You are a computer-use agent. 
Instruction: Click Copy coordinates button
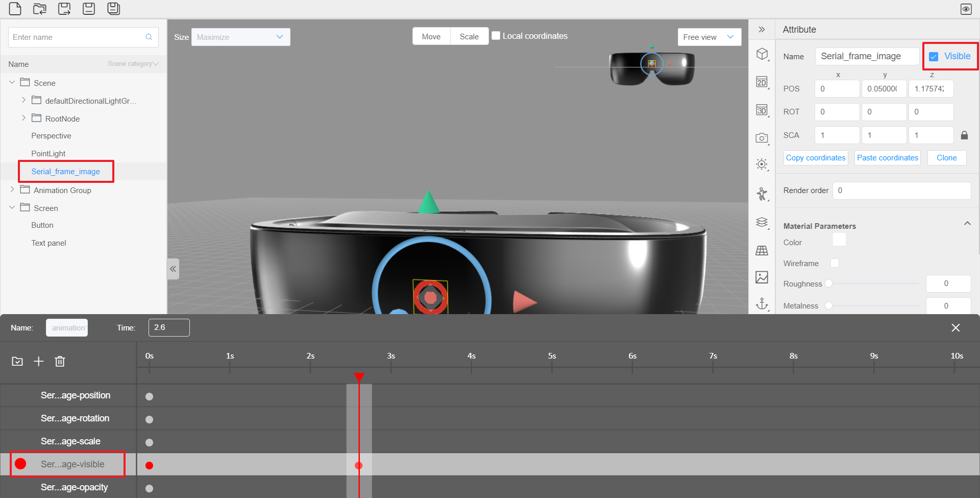click(816, 158)
